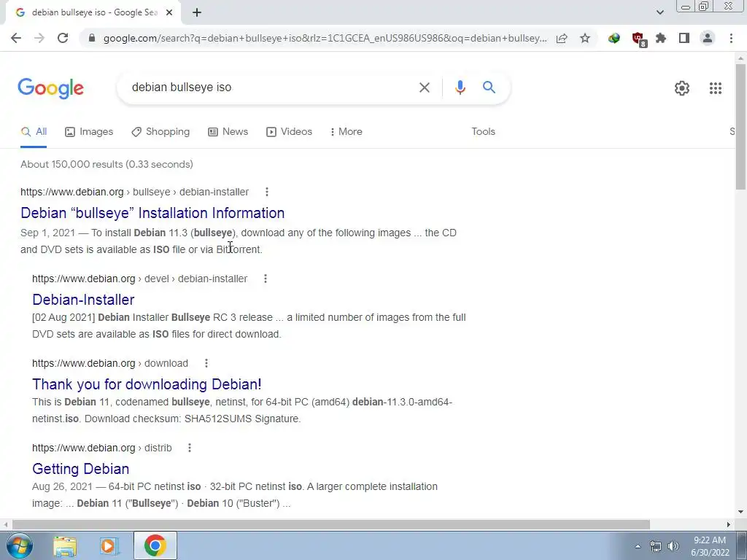Reload the page with the refresh icon
Viewport: 747px width, 560px height.
[x=63, y=38]
